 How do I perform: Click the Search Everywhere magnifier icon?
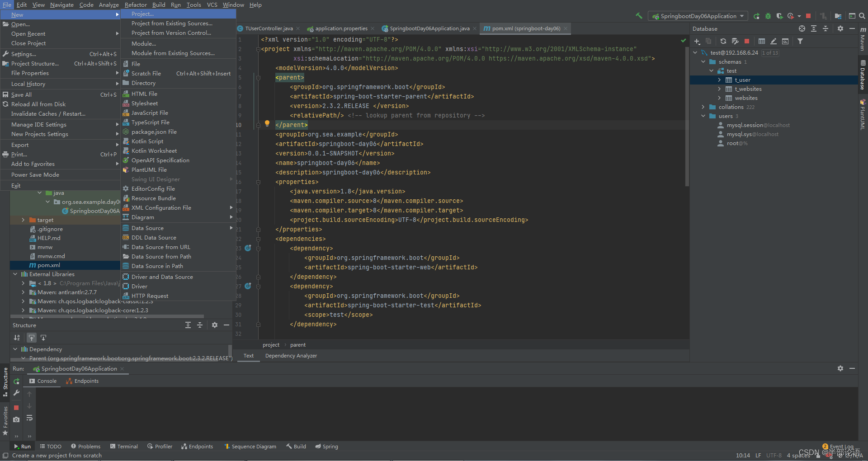click(x=862, y=16)
